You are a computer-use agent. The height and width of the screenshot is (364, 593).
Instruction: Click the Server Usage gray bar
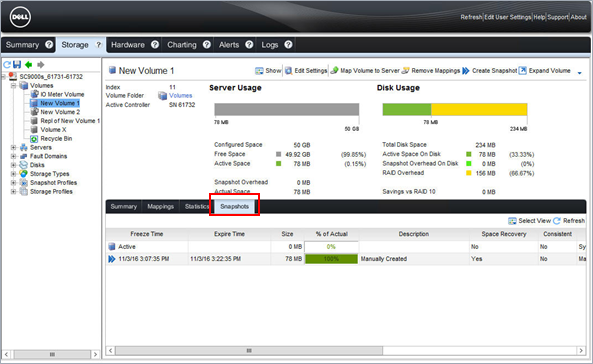(x=287, y=109)
